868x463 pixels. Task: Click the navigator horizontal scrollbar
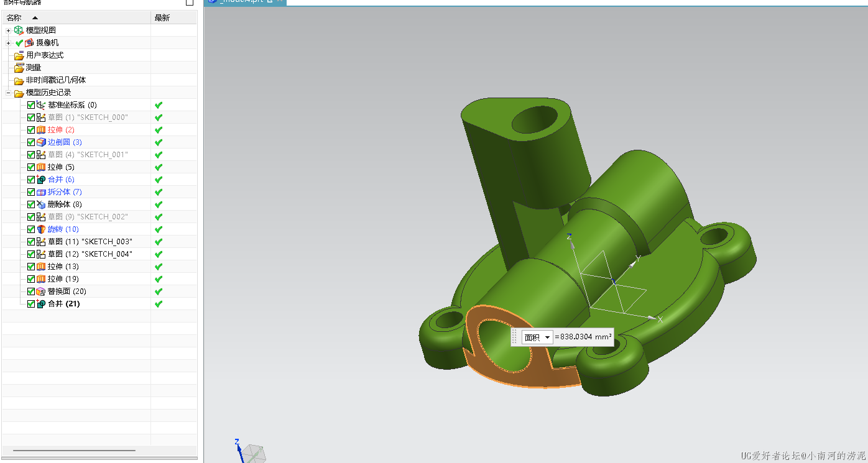click(x=74, y=451)
